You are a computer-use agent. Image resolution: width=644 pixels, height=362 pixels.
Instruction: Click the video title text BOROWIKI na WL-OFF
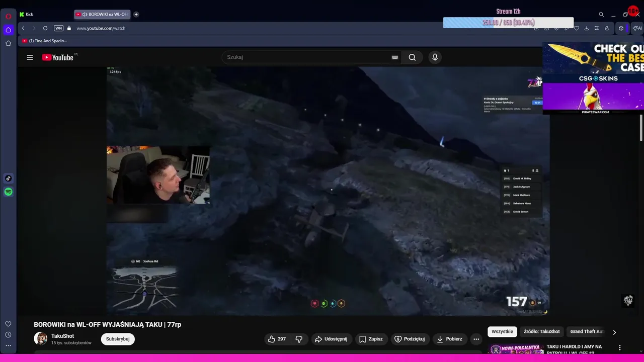107,325
